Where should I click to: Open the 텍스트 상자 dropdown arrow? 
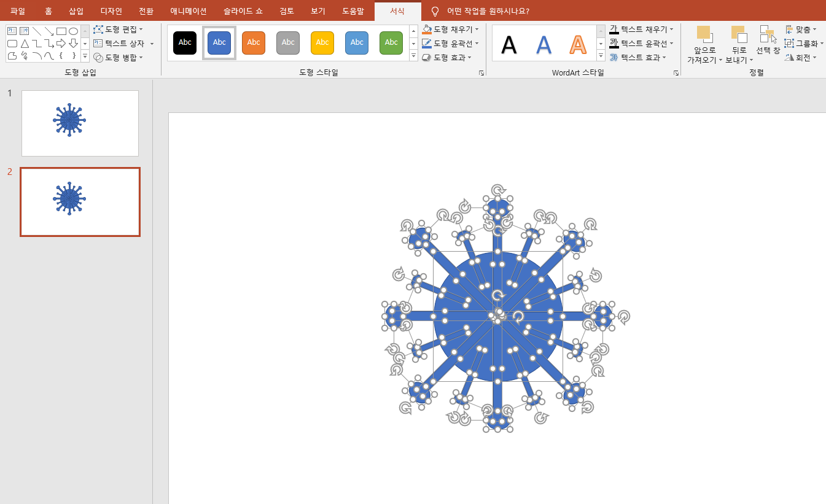pos(152,44)
